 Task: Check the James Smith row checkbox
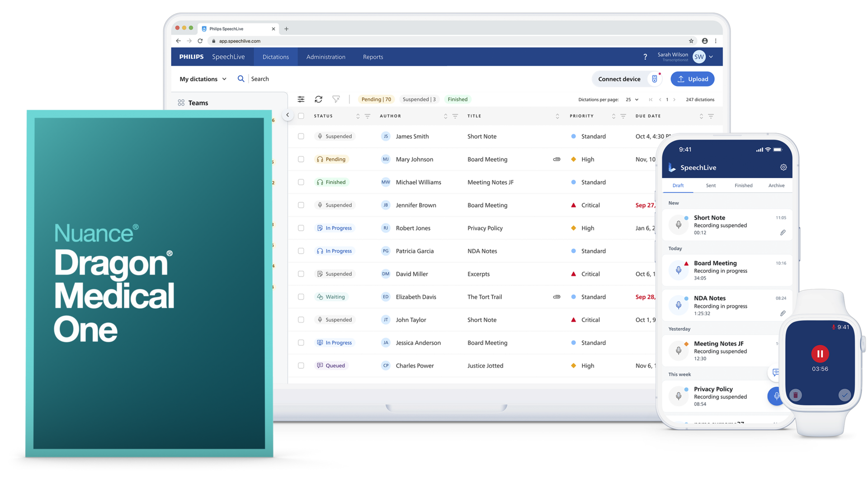[301, 136]
